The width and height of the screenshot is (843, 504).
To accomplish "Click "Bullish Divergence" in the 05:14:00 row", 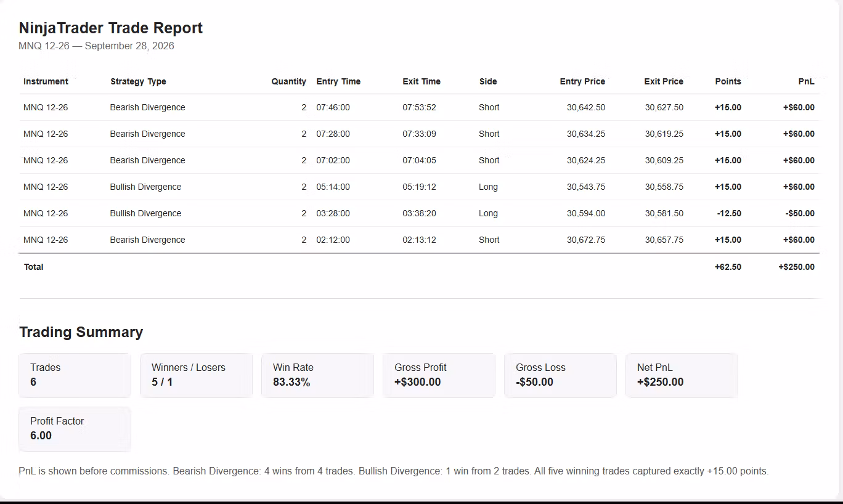I will point(145,187).
